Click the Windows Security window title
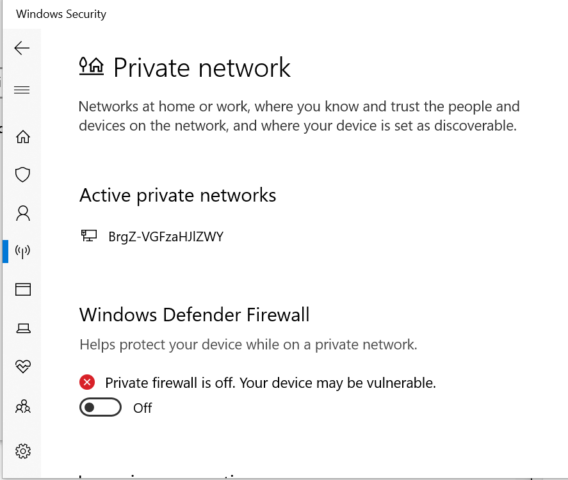 pos(61,14)
